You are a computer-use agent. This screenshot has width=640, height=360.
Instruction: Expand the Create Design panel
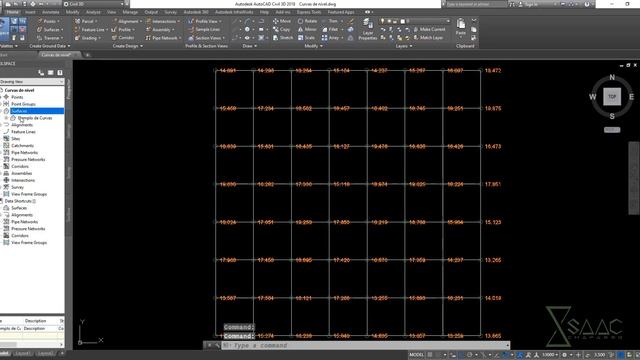[x=128, y=46]
